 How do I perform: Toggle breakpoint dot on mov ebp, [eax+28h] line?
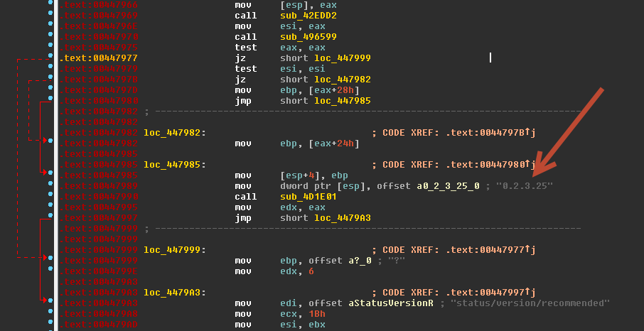point(50,87)
